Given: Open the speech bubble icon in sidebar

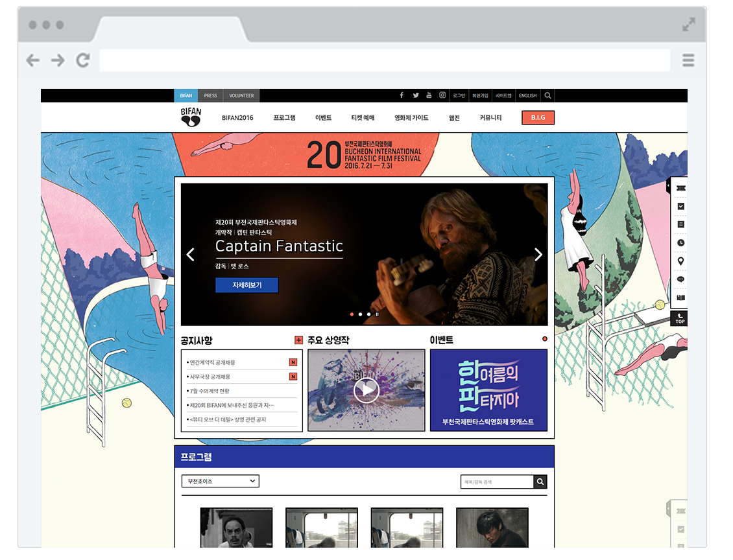Looking at the screenshot, I should pyautogui.click(x=680, y=279).
